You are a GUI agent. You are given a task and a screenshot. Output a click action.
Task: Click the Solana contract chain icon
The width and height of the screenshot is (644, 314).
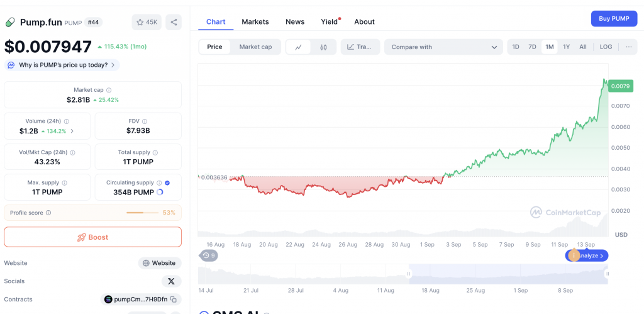tap(108, 300)
